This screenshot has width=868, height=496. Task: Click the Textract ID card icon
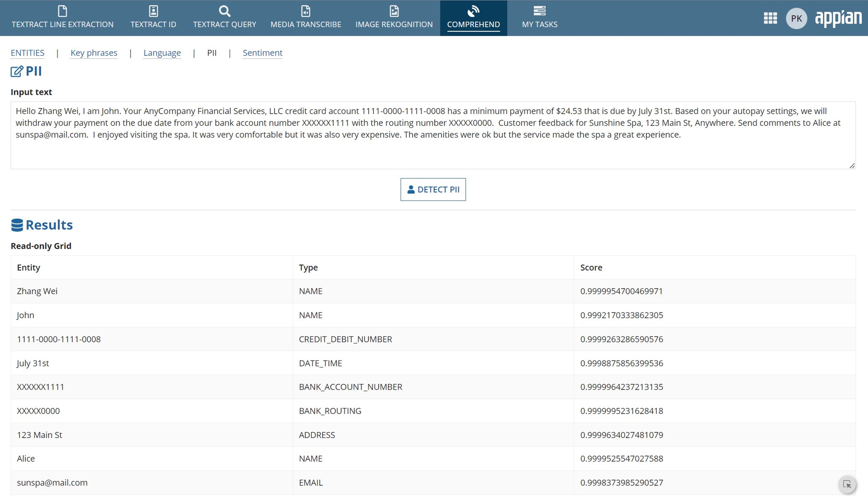pyautogui.click(x=153, y=11)
